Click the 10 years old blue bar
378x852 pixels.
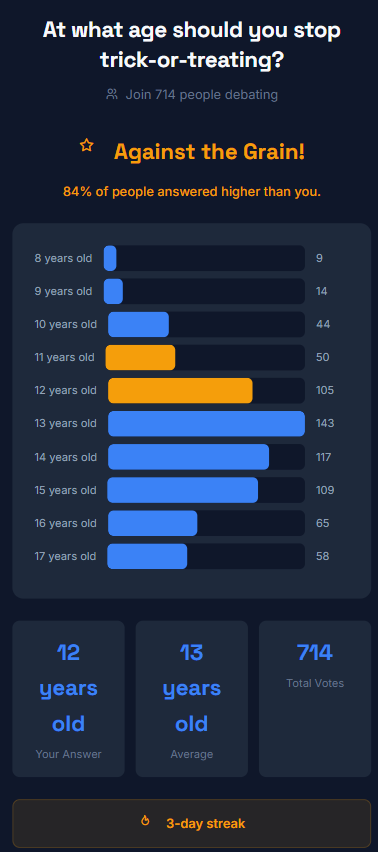pos(138,324)
